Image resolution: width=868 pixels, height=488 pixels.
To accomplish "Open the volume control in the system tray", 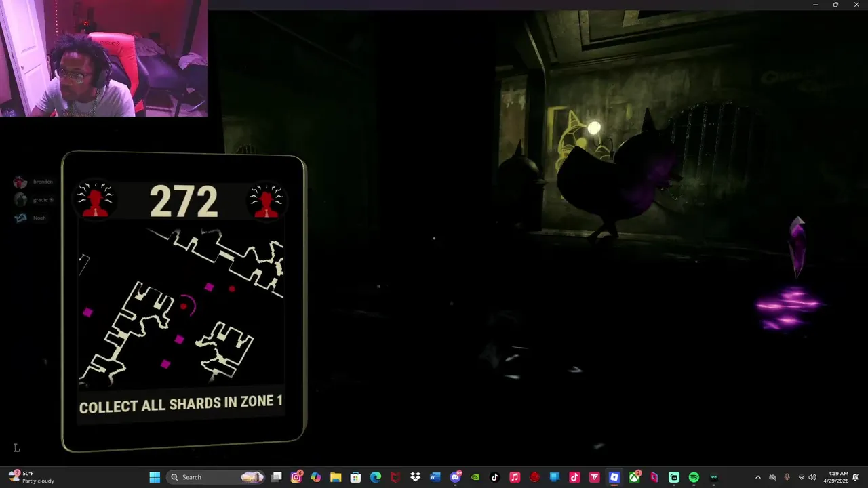I will [x=812, y=477].
